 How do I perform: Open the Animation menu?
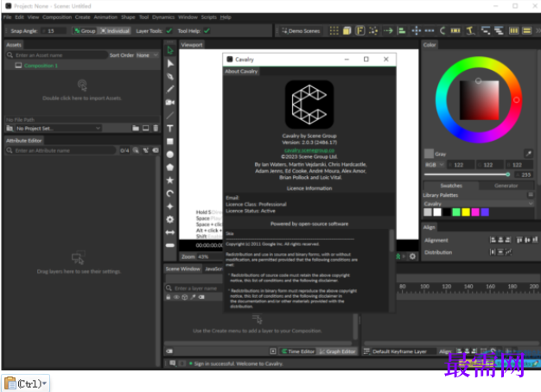point(105,17)
